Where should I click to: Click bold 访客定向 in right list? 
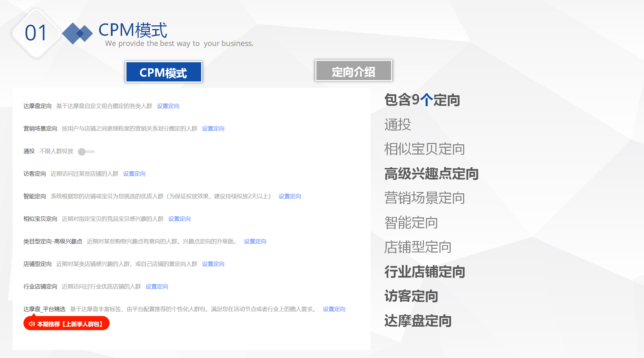pos(411,296)
